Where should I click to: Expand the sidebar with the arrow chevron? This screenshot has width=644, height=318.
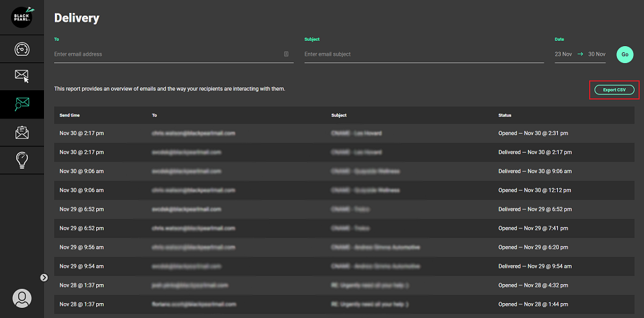(43, 277)
